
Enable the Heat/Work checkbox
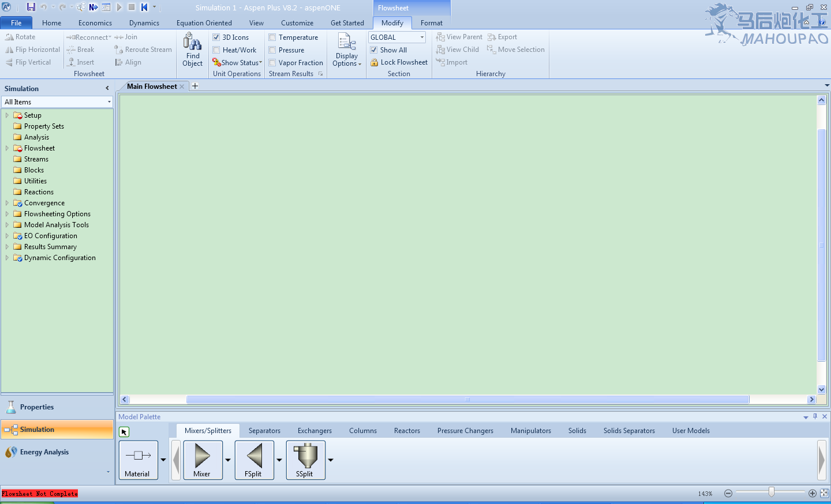tap(216, 50)
